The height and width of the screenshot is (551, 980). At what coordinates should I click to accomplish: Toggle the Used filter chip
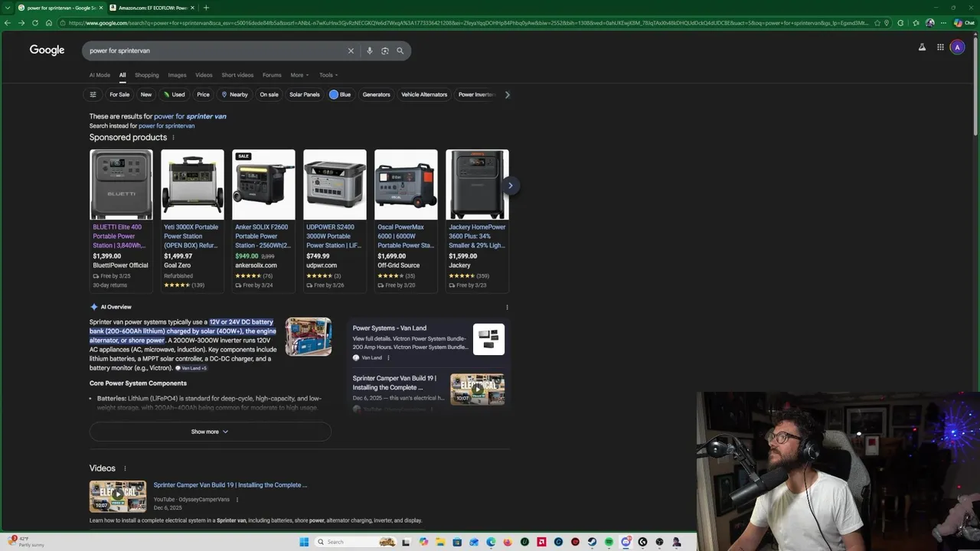pyautogui.click(x=174, y=95)
